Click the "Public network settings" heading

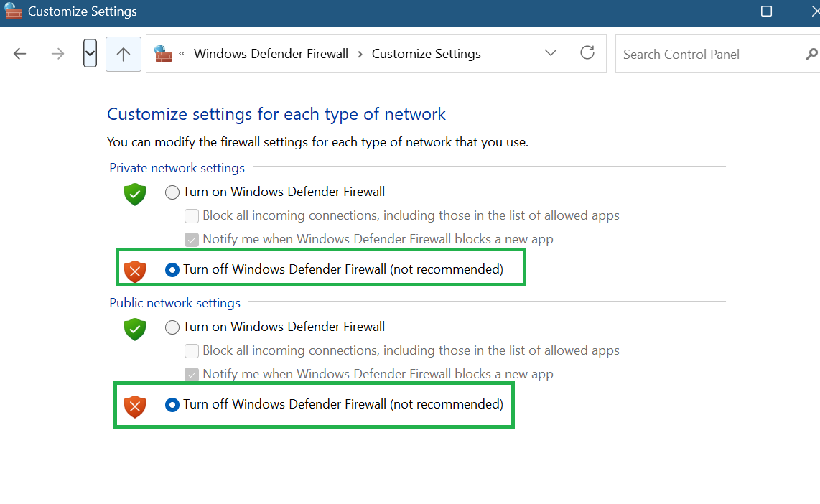point(174,303)
